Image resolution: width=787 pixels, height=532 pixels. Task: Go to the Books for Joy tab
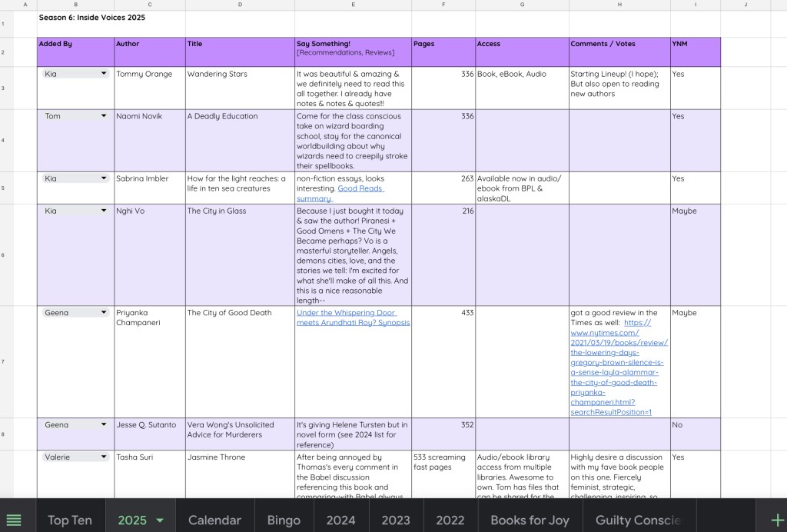tap(530, 520)
